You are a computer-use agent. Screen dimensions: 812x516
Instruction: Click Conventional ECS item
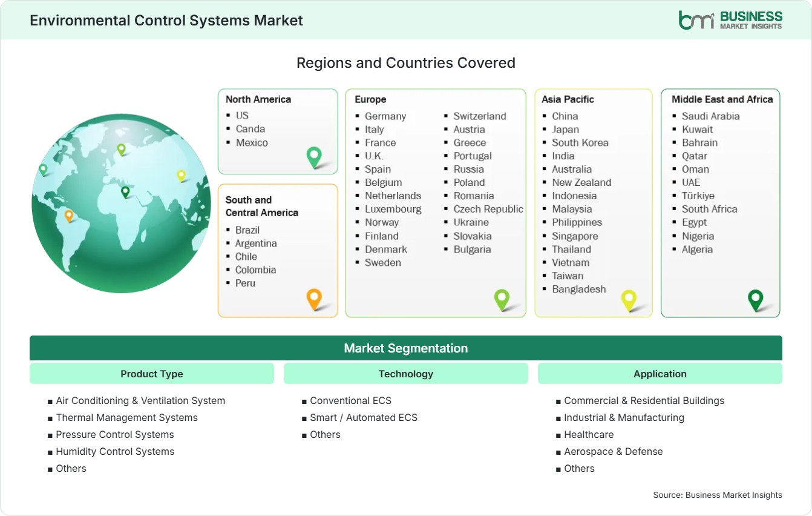click(351, 400)
